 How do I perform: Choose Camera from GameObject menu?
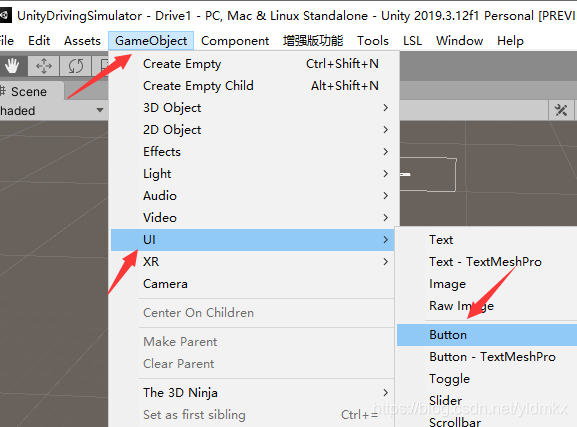tap(252, 284)
